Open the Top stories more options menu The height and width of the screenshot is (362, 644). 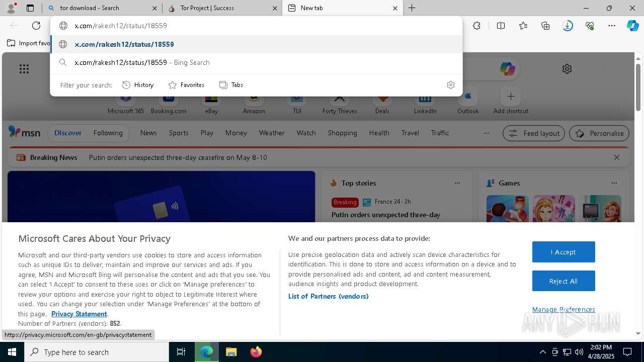click(457, 183)
